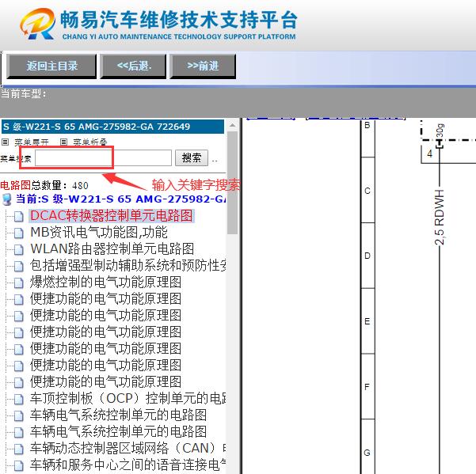Image resolution: width=476 pixels, height=474 pixels.
Task: Click document icon beside MB资讯电气功能图
Action: click(19, 233)
